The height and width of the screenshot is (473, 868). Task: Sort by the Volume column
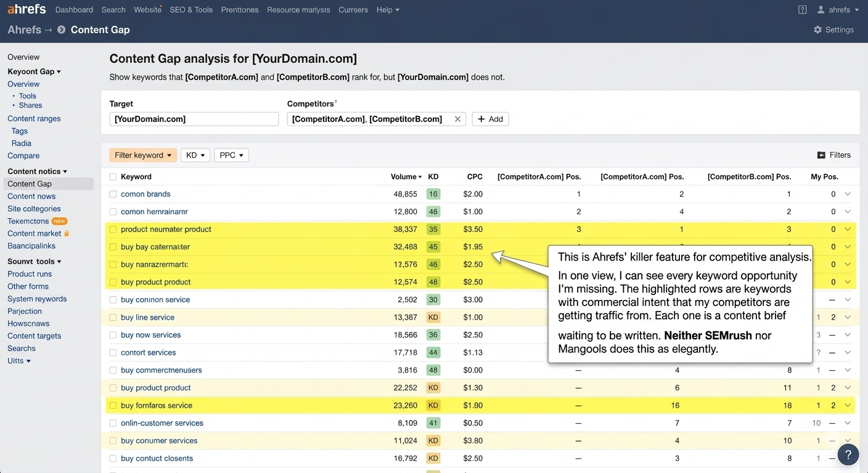pos(406,177)
